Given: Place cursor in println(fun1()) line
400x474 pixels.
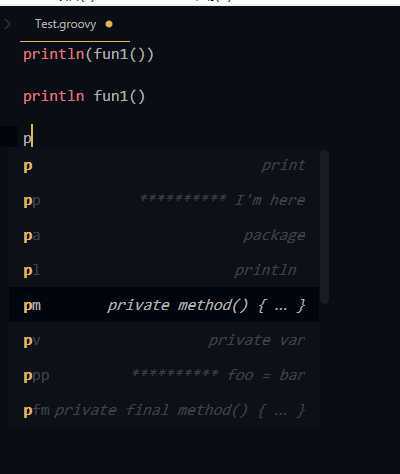Looking at the screenshot, I should pyautogui.click(x=88, y=54).
